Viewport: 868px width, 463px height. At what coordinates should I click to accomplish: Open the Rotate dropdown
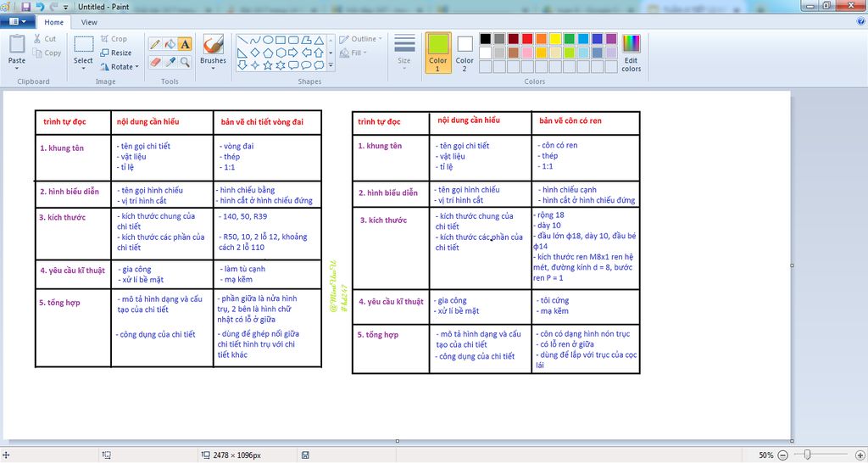(120, 66)
